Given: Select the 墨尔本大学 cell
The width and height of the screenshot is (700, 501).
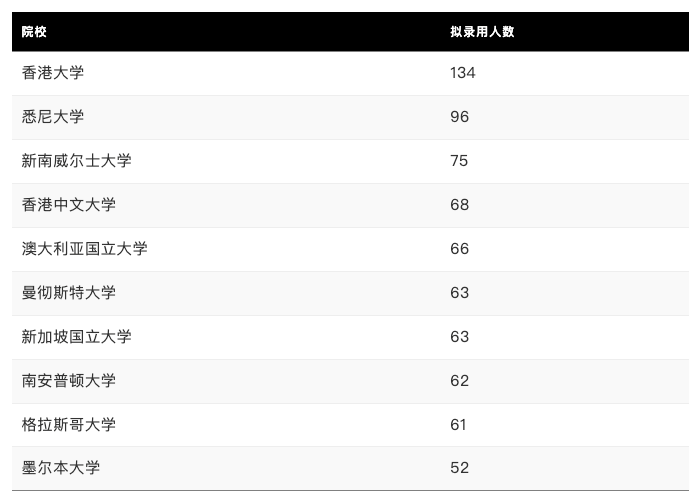Looking at the screenshot, I should click(x=61, y=468).
